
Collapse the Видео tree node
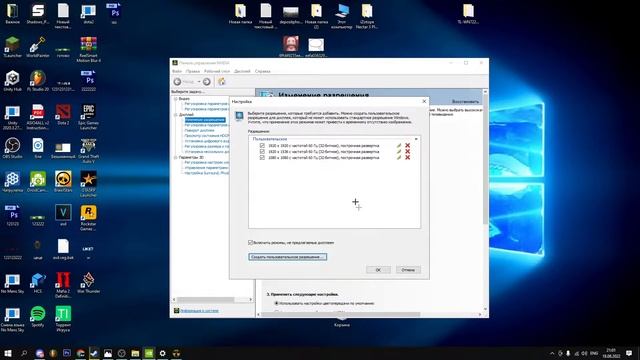[176, 99]
